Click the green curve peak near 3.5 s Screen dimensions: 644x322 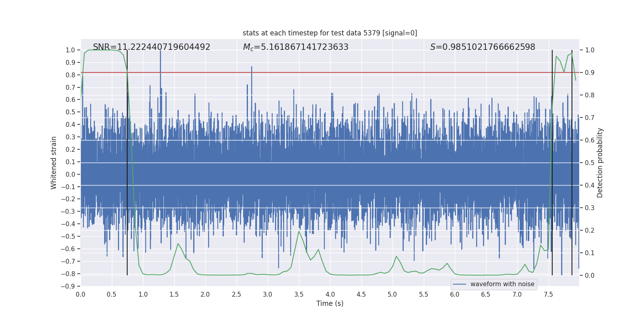(299, 231)
